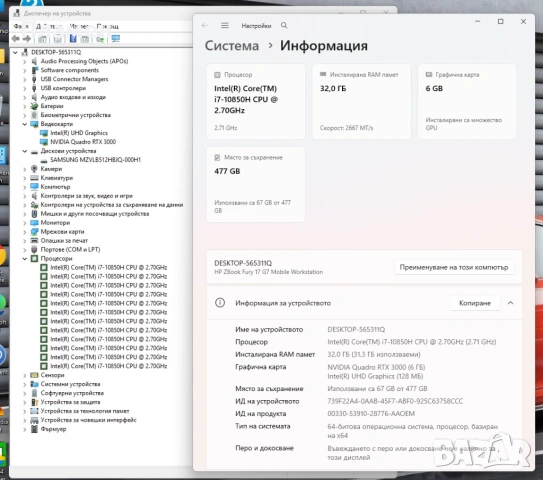Select the Батерии battery icon
Viewport: 543px width, 480px height.
(34, 106)
